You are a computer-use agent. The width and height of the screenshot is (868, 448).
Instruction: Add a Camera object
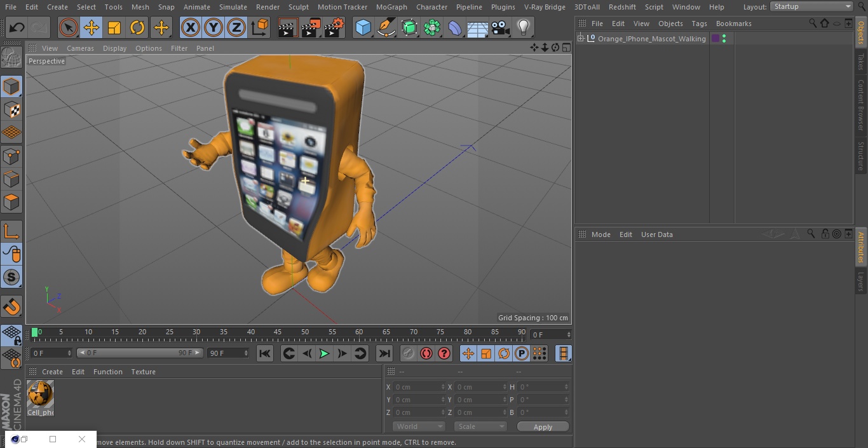click(501, 27)
